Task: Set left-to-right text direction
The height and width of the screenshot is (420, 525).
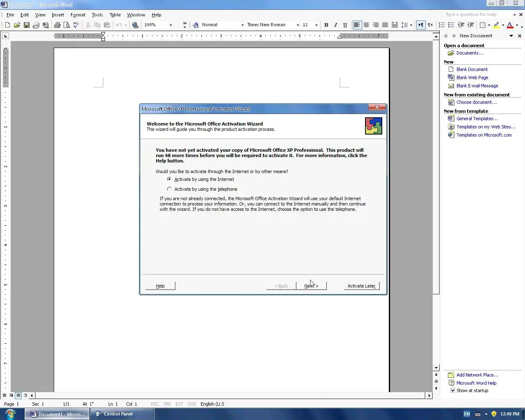Action: point(421,25)
